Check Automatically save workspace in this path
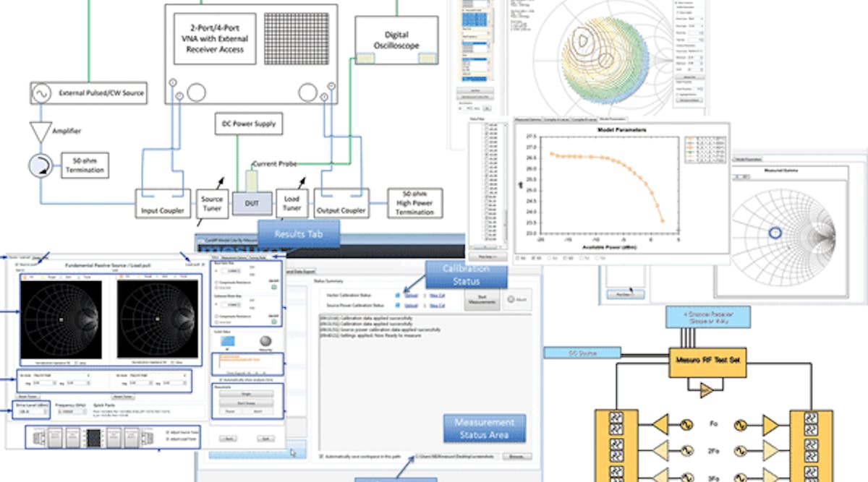Screen dimensions: 868x482 (x=320, y=457)
